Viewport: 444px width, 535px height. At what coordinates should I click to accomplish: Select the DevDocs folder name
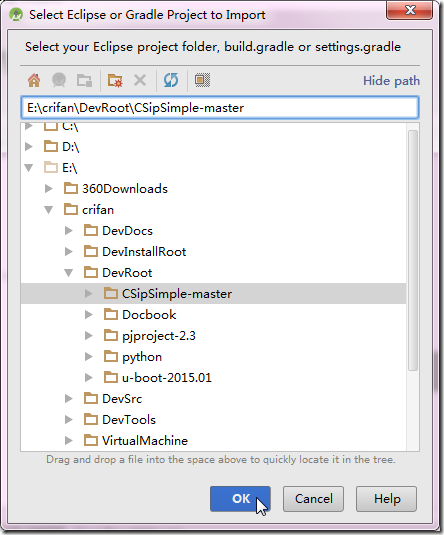point(127,231)
